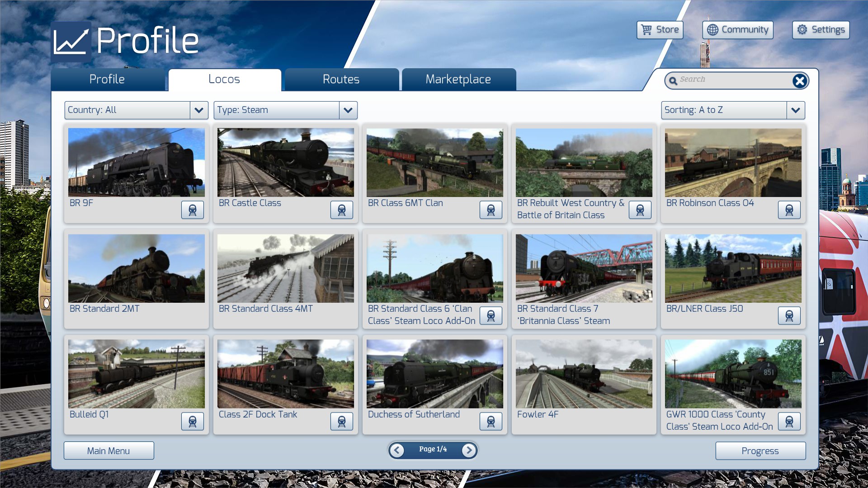The height and width of the screenshot is (488, 868).
Task: Click the train icon on Bulleid Q1 card
Action: (193, 422)
